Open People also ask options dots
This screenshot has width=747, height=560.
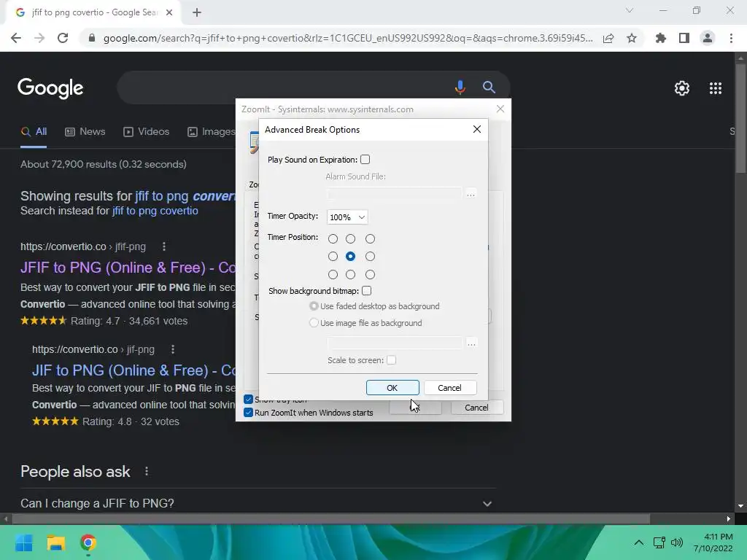click(146, 471)
